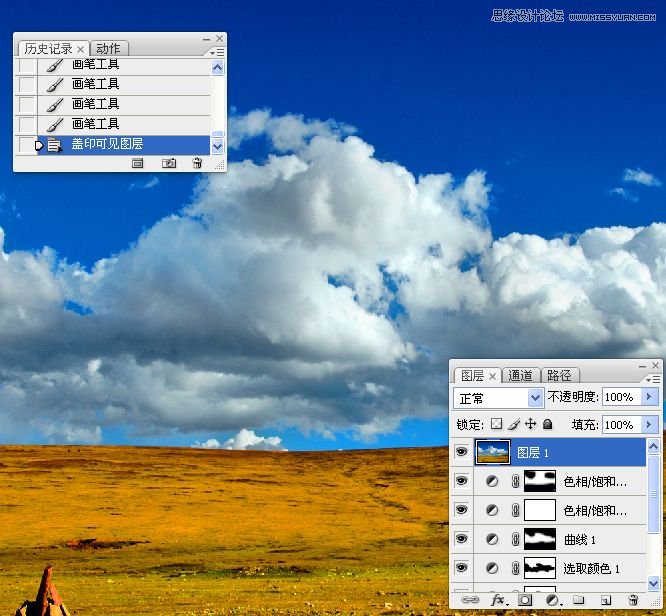Select the 选取颜色 1 layer name
Image resolution: width=666 pixels, height=616 pixels.
click(591, 568)
